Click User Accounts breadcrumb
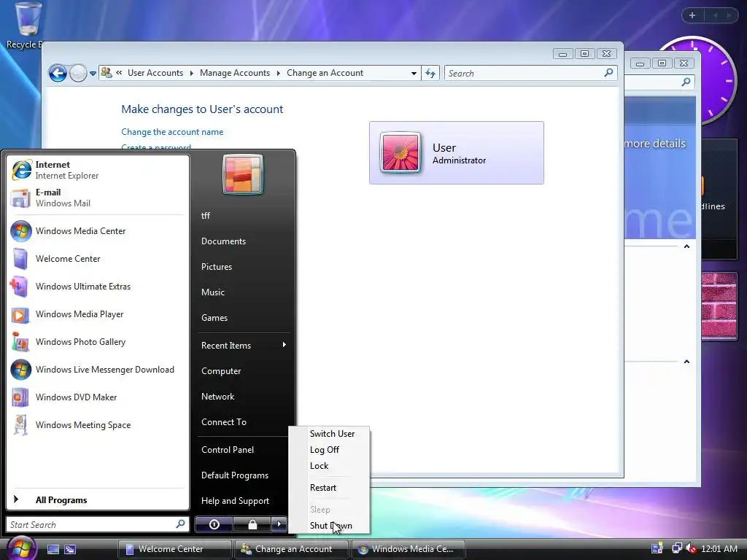Viewport: 747px width, 560px height. 155,73
